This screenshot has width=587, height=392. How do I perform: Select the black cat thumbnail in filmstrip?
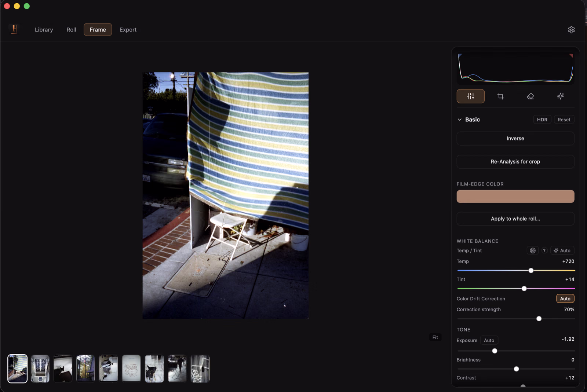tap(63, 369)
